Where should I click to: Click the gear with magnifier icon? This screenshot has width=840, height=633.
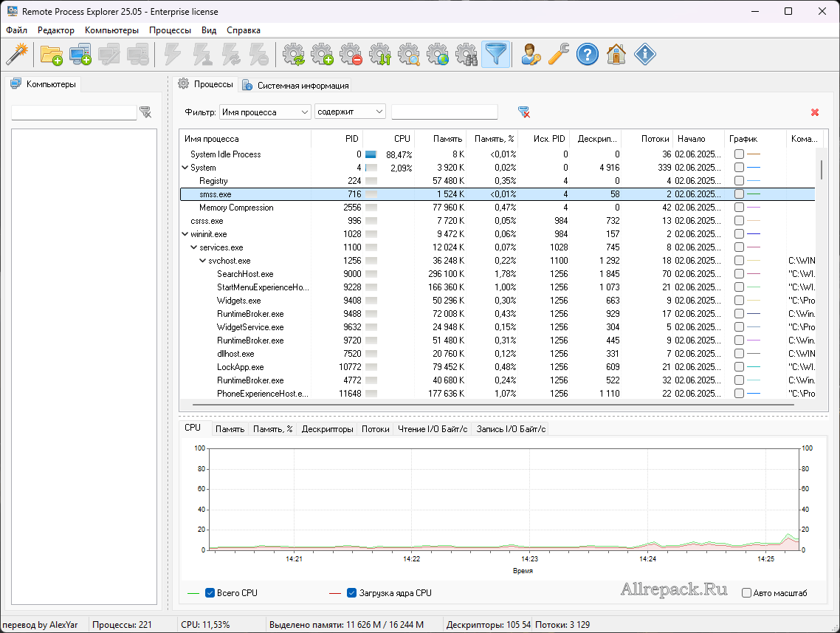pos(409,54)
